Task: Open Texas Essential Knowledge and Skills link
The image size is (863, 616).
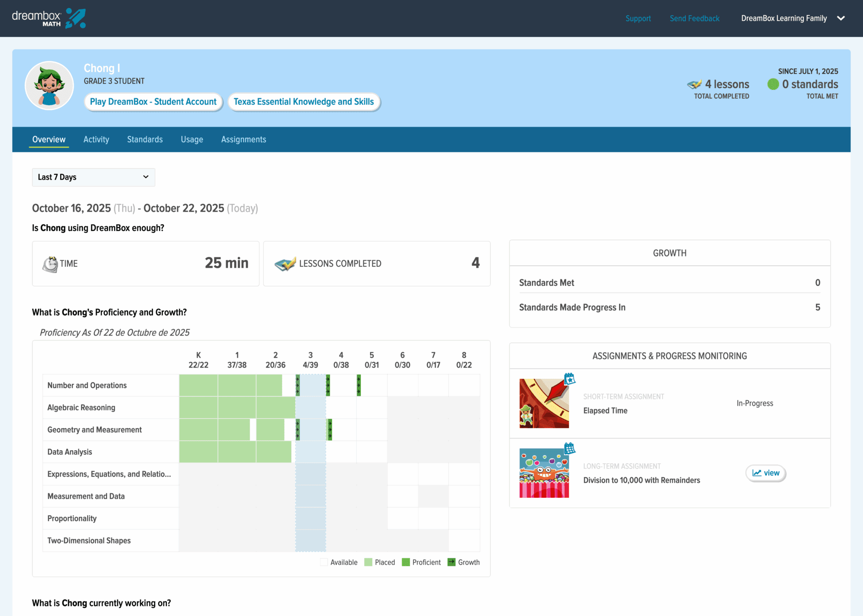Action: coord(304,102)
